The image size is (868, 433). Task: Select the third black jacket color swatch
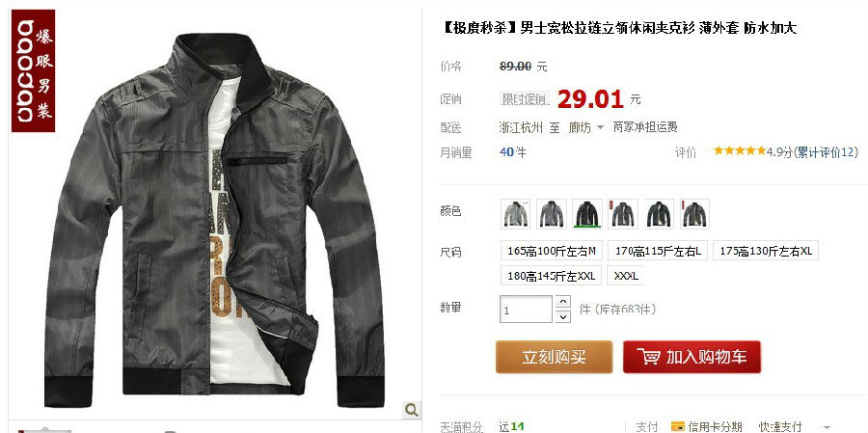click(587, 214)
